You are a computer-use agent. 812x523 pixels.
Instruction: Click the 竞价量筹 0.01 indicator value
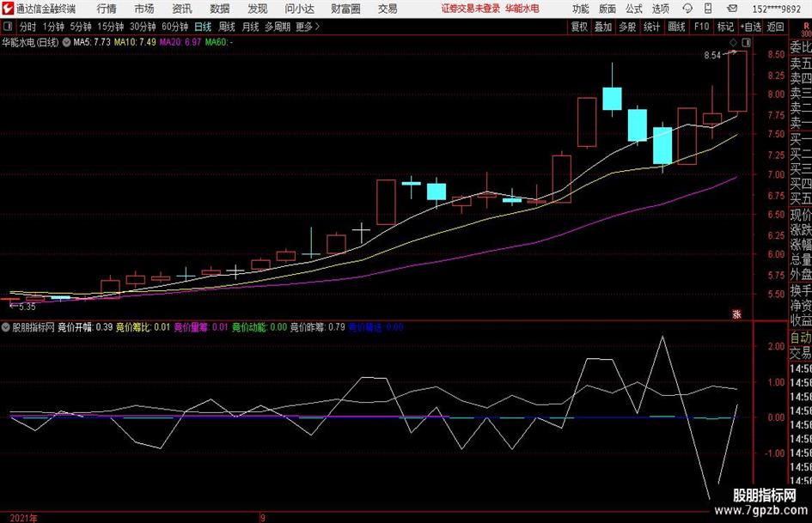click(200, 327)
